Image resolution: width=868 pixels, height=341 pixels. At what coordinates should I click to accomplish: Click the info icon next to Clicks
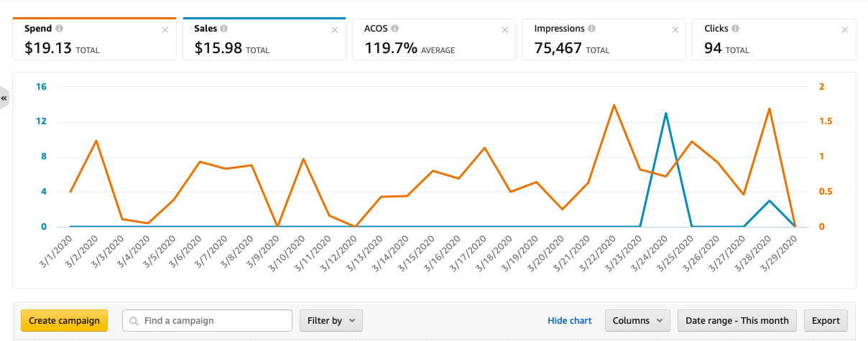(x=736, y=29)
